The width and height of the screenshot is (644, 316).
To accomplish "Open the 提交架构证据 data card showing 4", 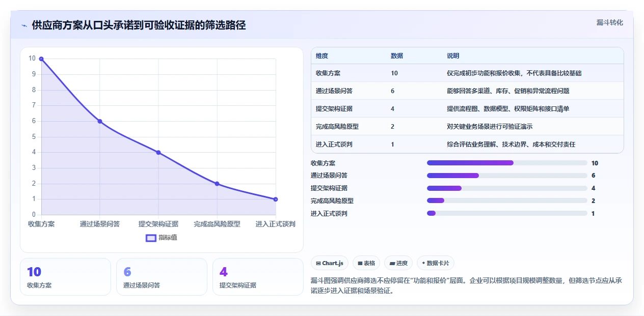I will [258, 277].
